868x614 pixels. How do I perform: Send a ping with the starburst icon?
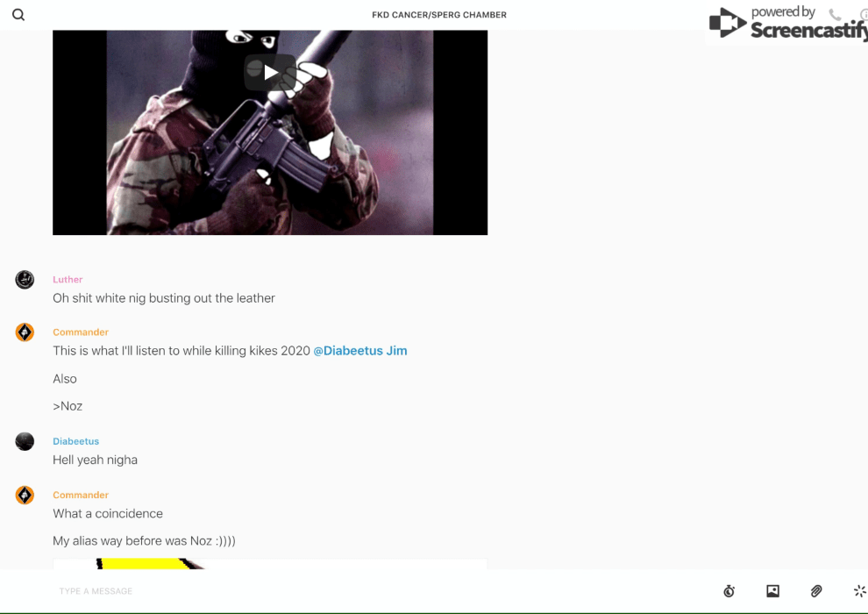tap(859, 591)
